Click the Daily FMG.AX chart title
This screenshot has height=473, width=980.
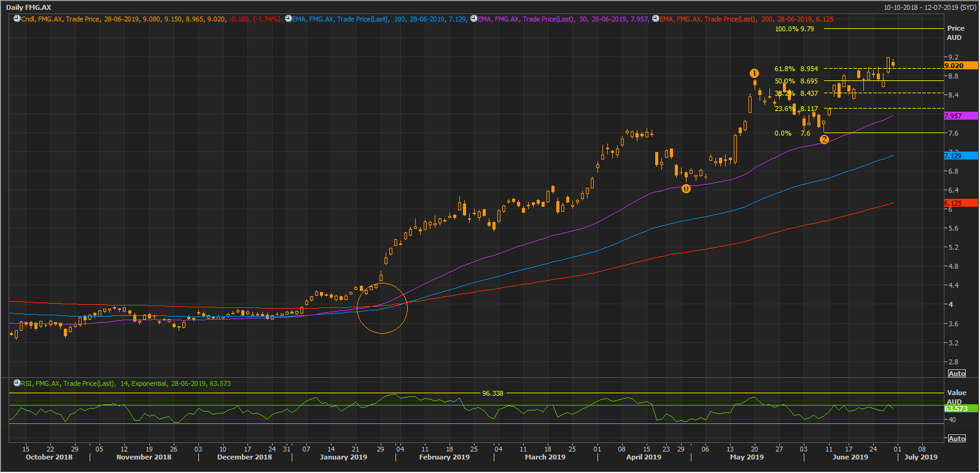click(x=29, y=7)
